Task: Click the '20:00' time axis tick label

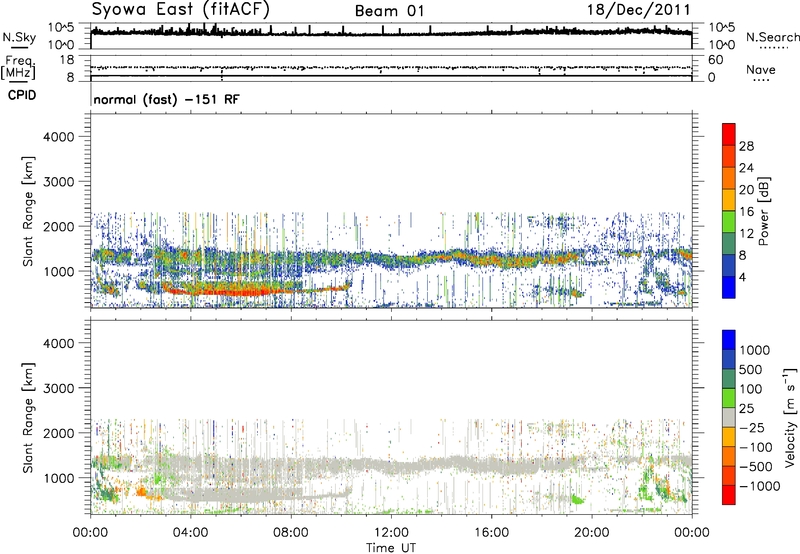Action: point(592,533)
